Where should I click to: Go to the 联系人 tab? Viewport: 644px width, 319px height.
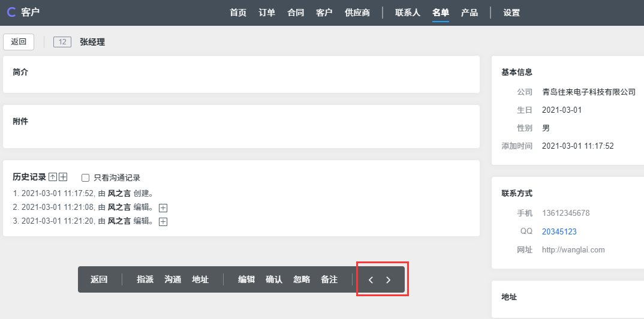(x=408, y=13)
